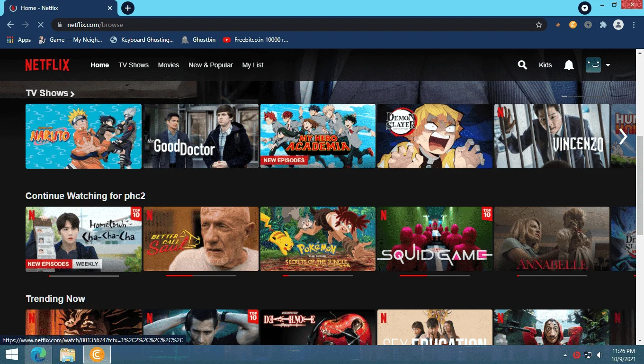The image size is (644, 364).
Task: Open the Apps bookmarks shortcut
Action: (x=19, y=40)
